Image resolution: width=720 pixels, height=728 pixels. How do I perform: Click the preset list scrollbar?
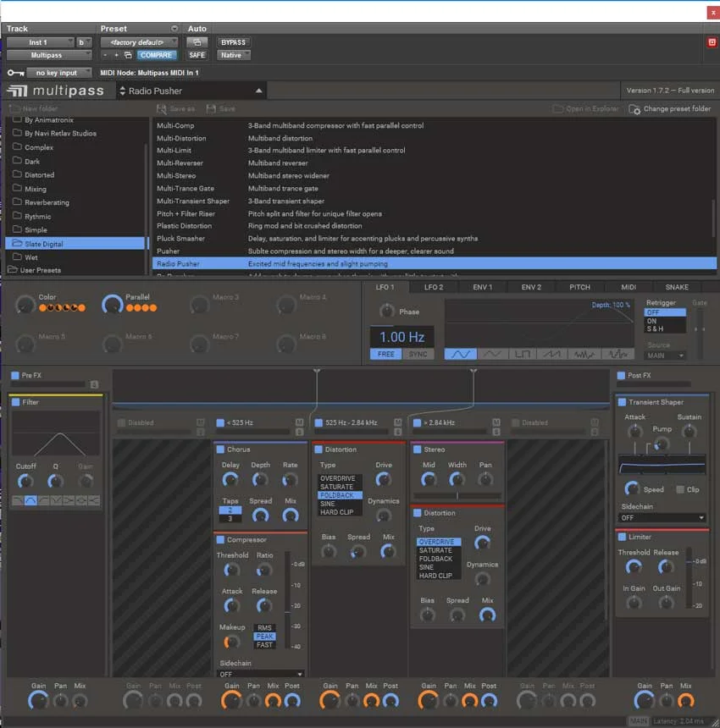tap(713, 218)
